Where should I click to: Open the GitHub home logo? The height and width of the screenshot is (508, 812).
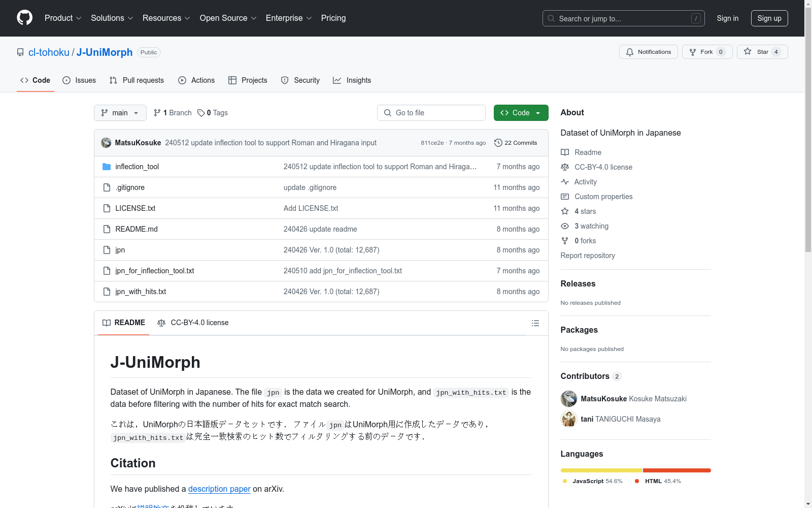24,18
